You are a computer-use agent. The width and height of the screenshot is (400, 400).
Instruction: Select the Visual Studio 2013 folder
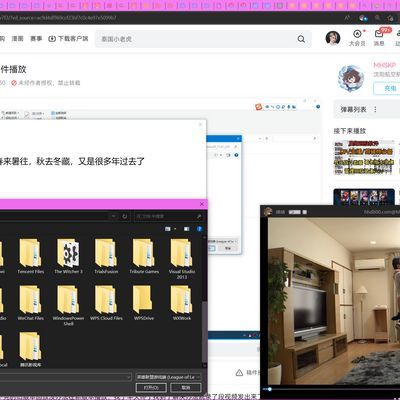pyautogui.click(x=182, y=258)
